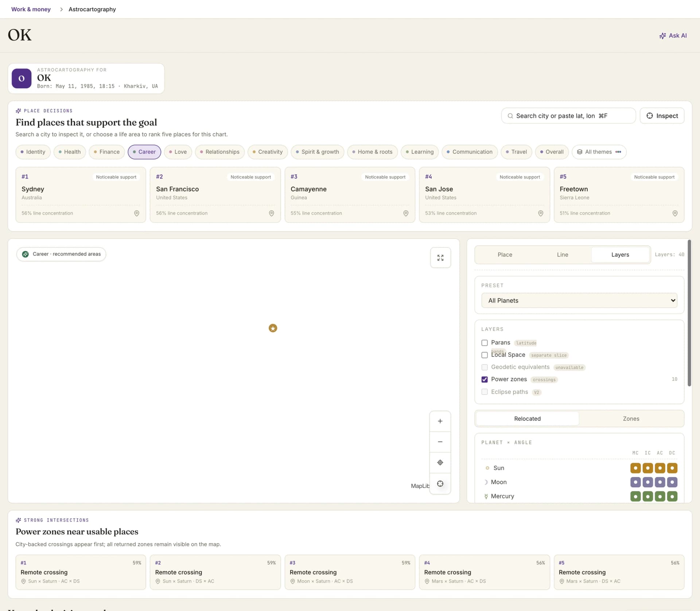Switch to the Zones tab

pyautogui.click(x=631, y=419)
